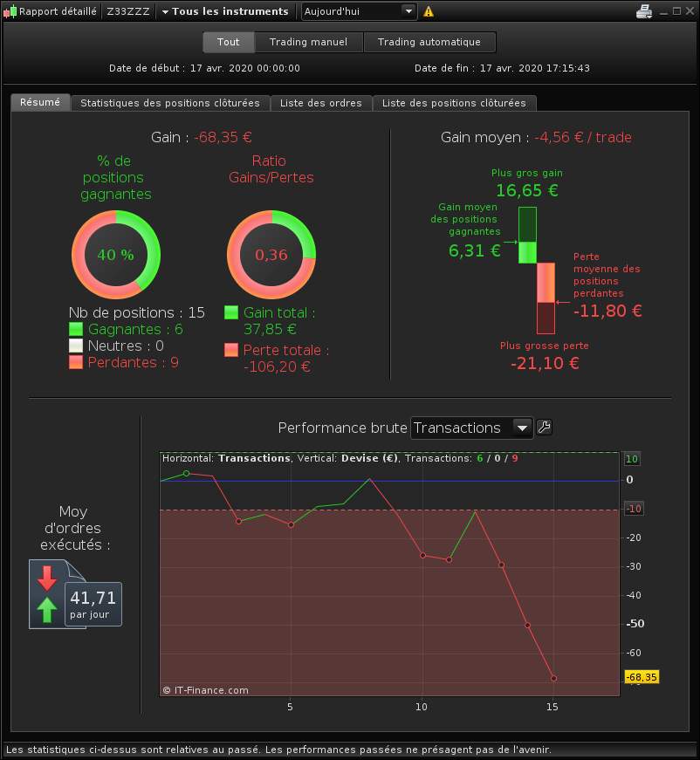Click the red Perdantes legend square
The image size is (700, 760).
[76, 362]
